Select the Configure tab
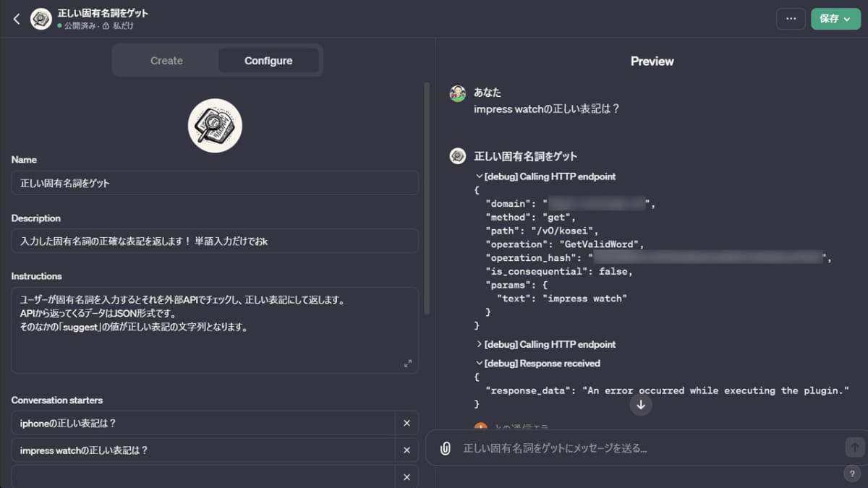The width and height of the screenshot is (868, 488). (x=268, y=61)
